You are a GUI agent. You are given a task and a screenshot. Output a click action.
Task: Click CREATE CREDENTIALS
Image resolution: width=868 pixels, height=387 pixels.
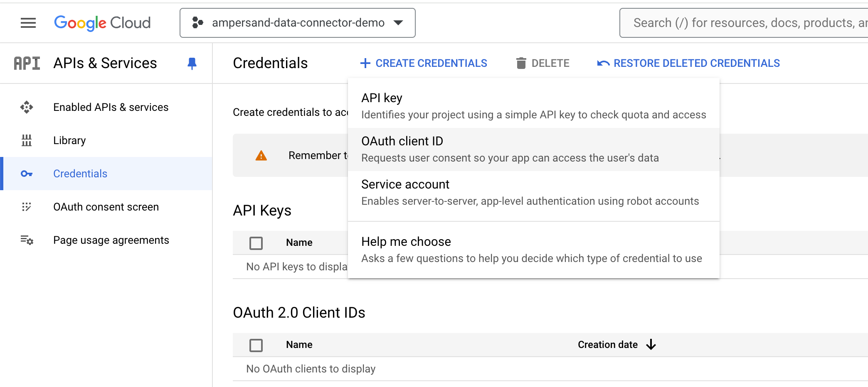click(x=424, y=63)
